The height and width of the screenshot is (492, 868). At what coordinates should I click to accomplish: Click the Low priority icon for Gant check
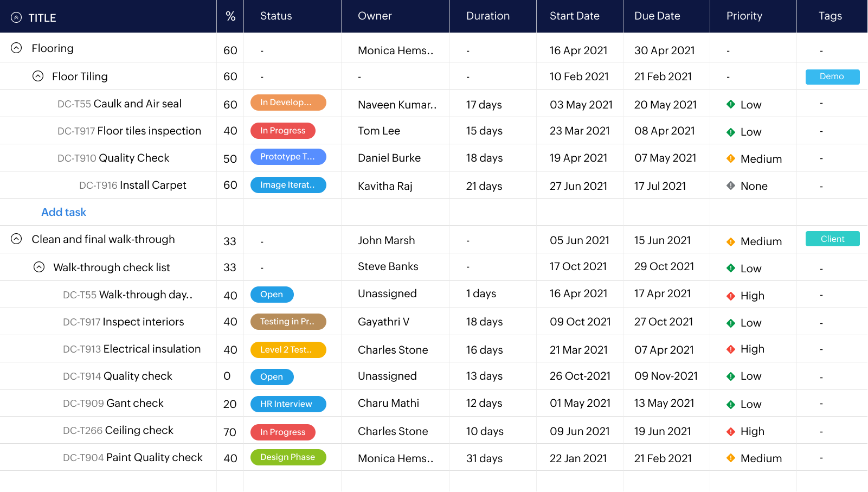coord(731,404)
